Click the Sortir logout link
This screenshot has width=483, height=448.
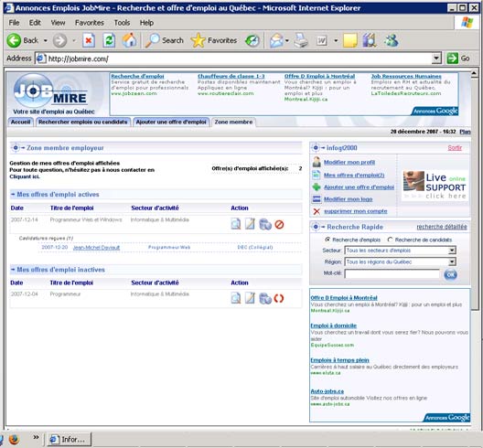tap(455, 148)
